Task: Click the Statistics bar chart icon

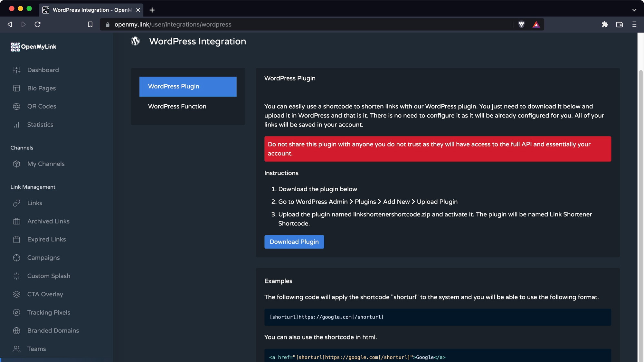Action: tap(17, 125)
